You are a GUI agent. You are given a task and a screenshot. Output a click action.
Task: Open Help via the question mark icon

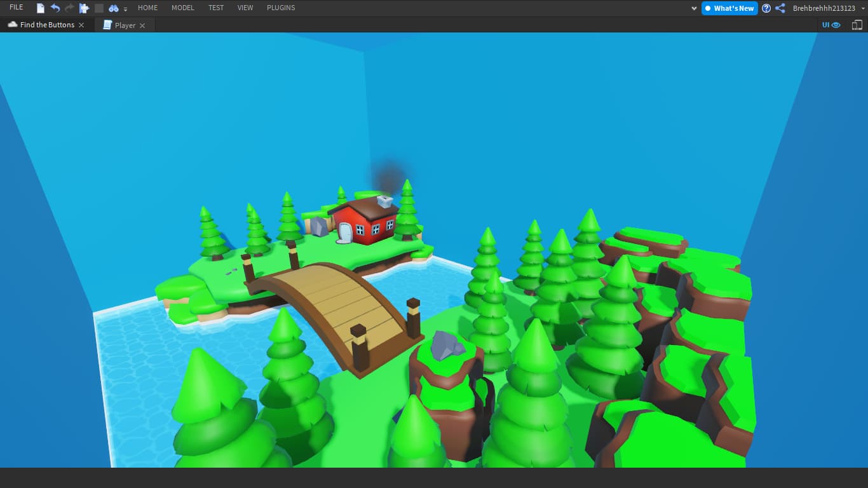tap(766, 8)
